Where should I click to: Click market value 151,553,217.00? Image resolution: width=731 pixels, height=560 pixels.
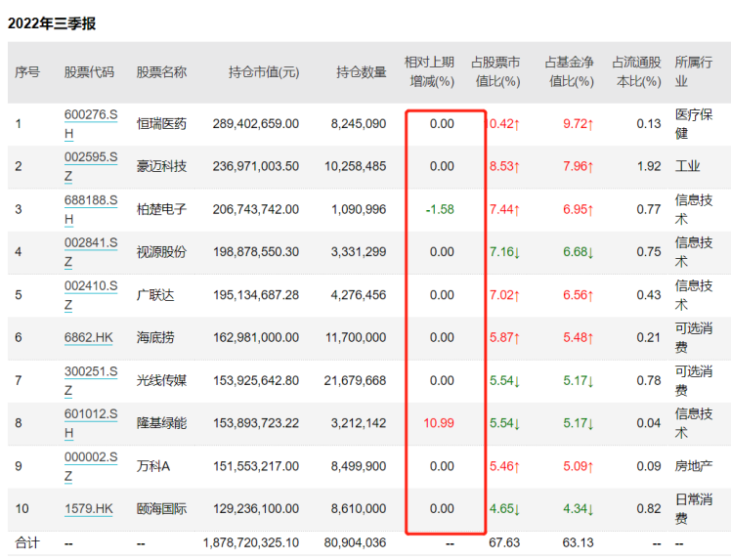click(256, 466)
